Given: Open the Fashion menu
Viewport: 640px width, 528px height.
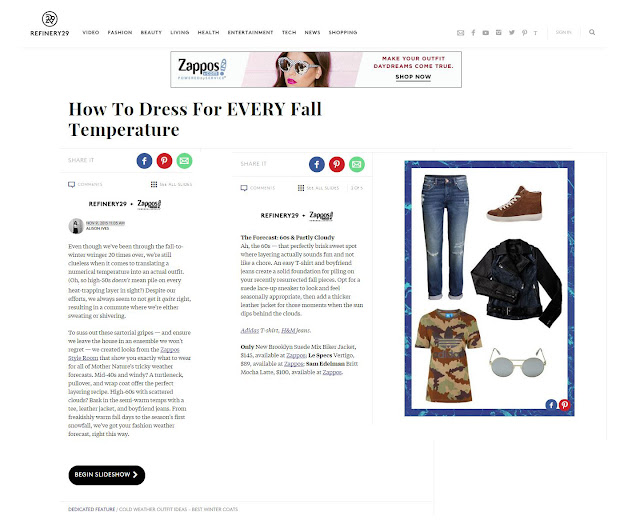Looking at the screenshot, I should coord(120,32).
